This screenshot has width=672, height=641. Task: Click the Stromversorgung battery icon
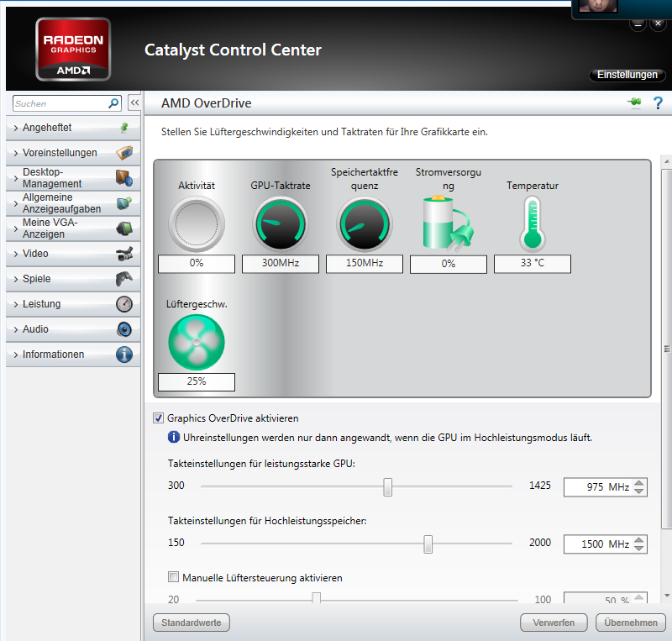pos(448,223)
